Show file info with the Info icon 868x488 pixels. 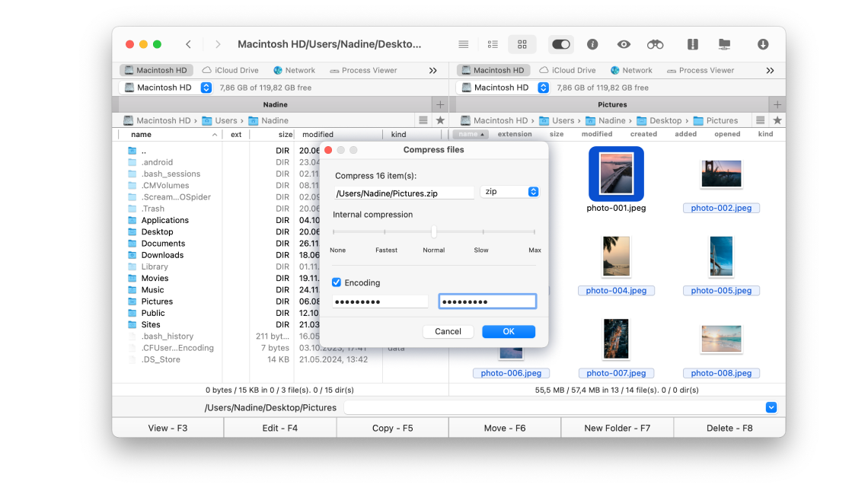(592, 44)
